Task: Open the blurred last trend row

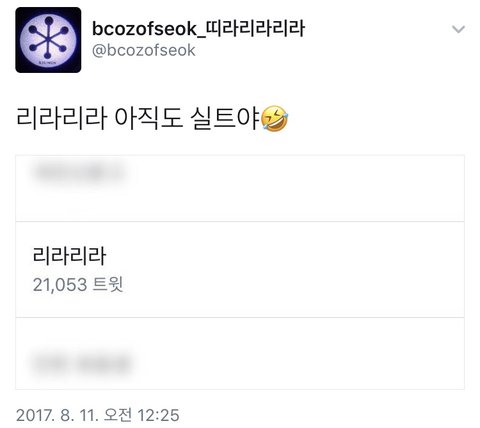Action: [x=240, y=353]
